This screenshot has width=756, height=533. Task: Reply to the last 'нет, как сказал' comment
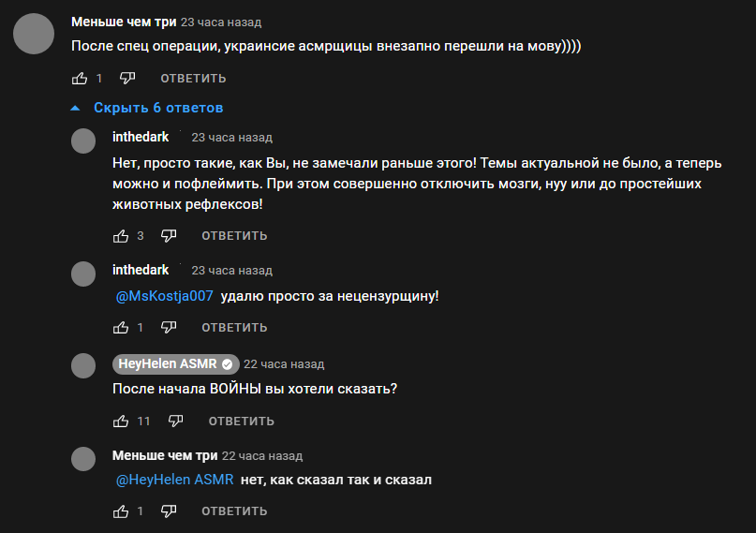[234, 511]
